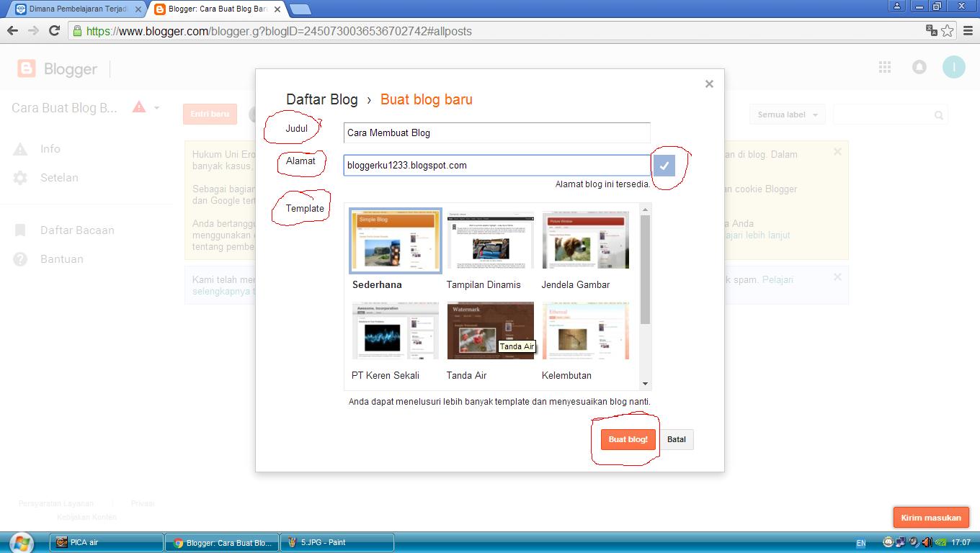
Task: Open the Semua label dropdown
Action: point(788,114)
